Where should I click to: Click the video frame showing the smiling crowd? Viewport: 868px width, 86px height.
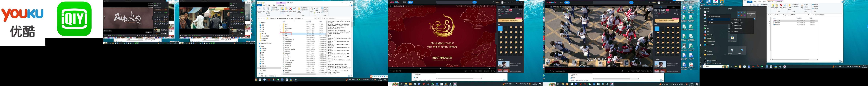click(205, 18)
